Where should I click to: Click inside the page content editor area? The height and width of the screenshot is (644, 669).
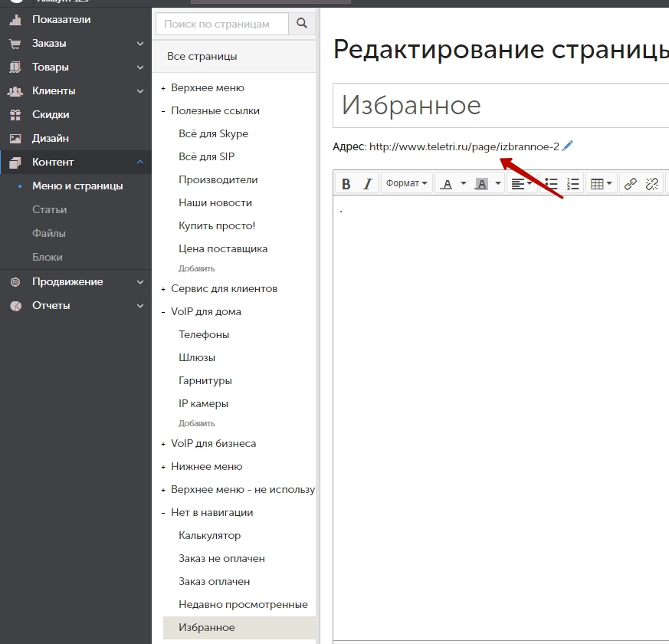(501, 419)
